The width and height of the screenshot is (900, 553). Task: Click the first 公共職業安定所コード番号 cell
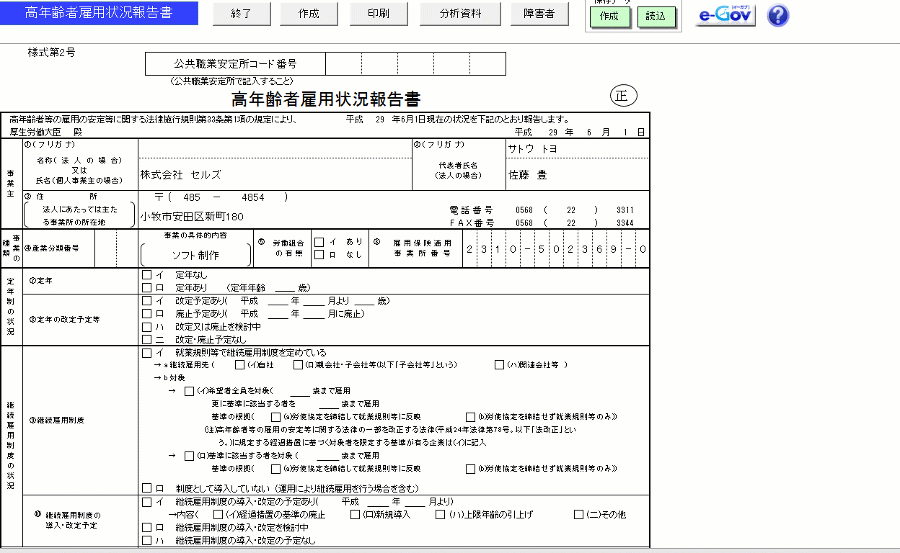[x=343, y=64]
